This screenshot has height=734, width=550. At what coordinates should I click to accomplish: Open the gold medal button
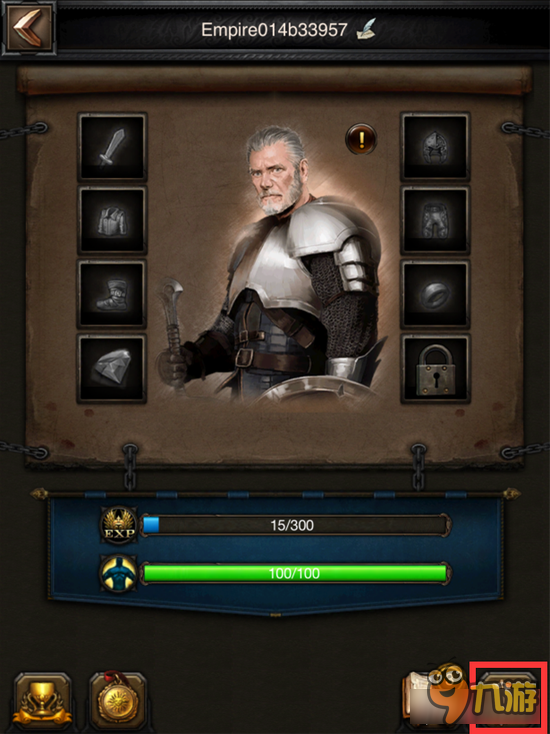click(x=117, y=702)
